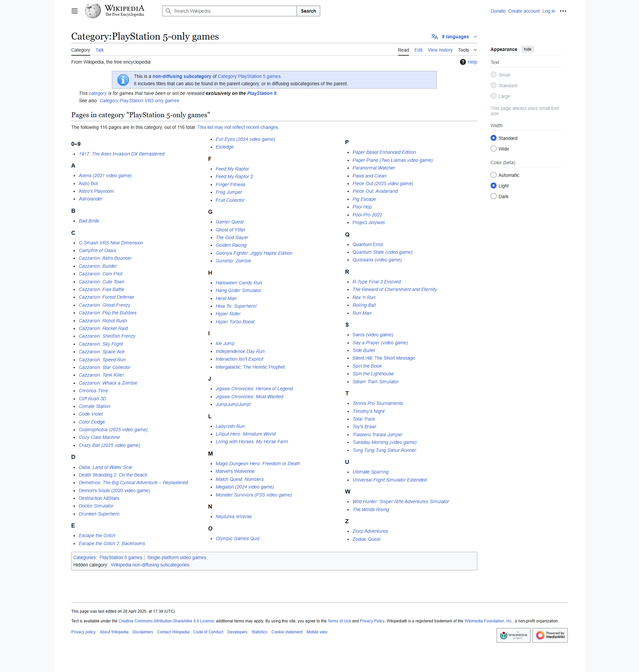Choose Light color mode
The width and height of the screenshot is (639, 672).
pos(493,186)
